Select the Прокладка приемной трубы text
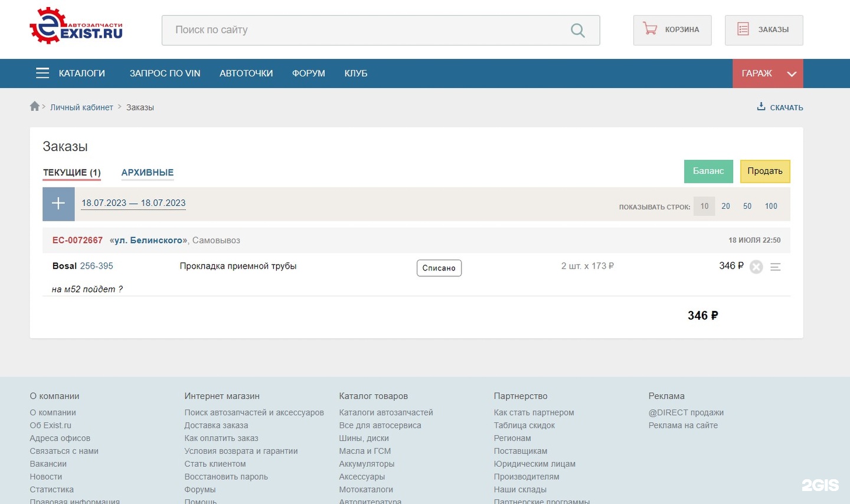The height and width of the screenshot is (504, 850). [238, 266]
